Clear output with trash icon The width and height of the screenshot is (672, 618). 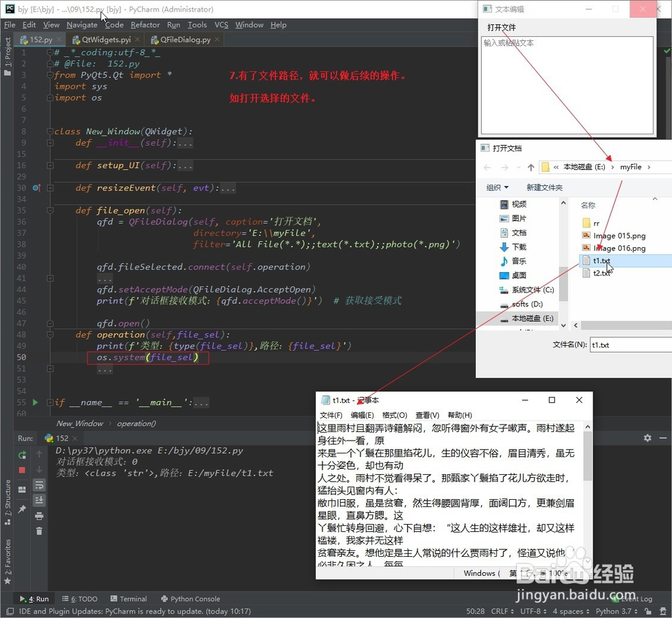39,531
